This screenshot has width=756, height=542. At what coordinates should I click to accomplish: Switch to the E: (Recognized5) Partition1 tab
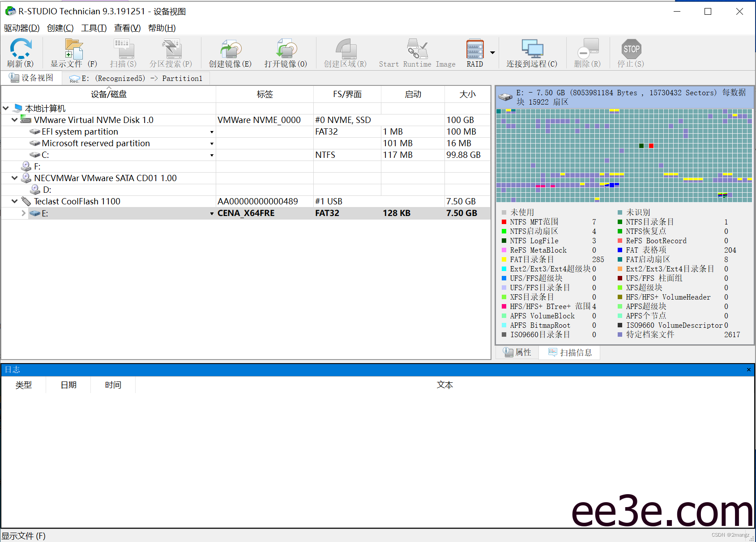(134, 78)
